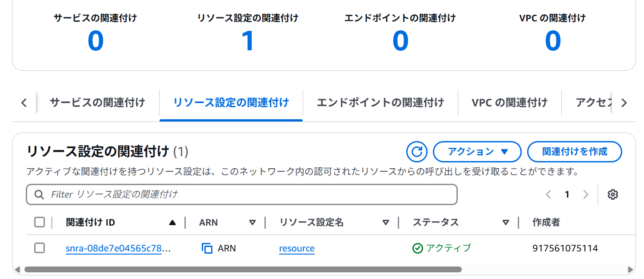Click the magnifier icon in the filter box
The height and width of the screenshot is (279, 644).
tap(39, 194)
